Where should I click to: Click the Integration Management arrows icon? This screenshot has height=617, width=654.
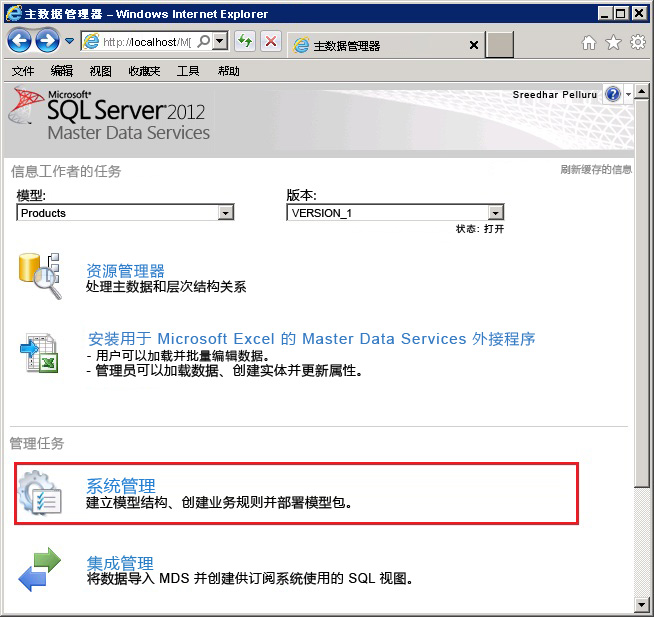click(x=41, y=569)
